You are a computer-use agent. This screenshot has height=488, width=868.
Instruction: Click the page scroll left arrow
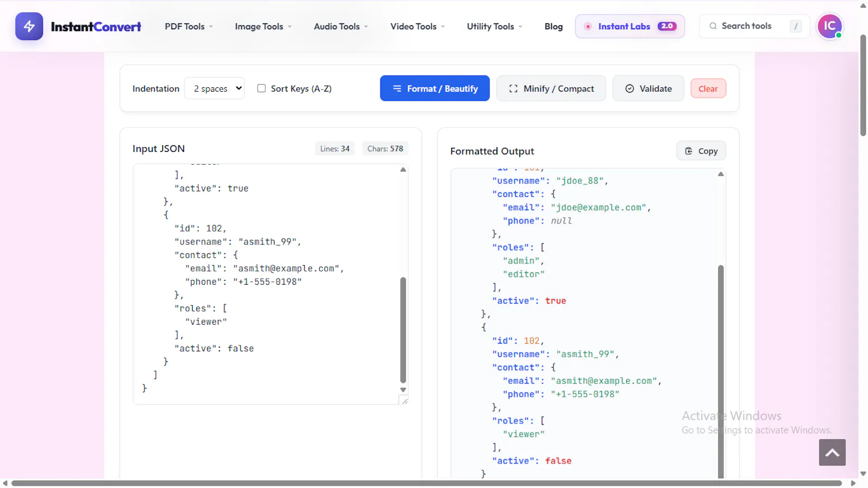tap(5, 483)
